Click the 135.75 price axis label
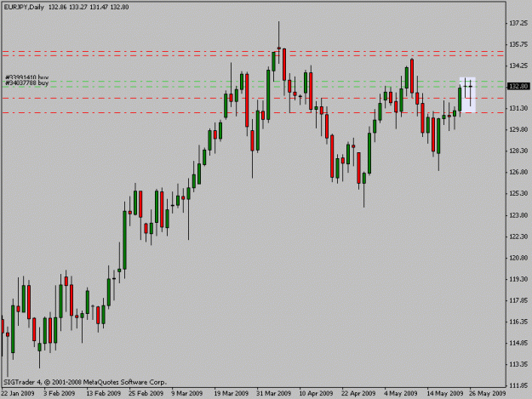 coord(518,44)
